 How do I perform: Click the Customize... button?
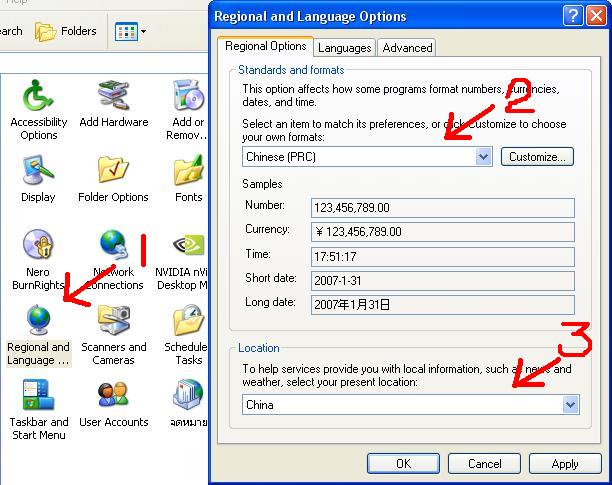click(537, 157)
